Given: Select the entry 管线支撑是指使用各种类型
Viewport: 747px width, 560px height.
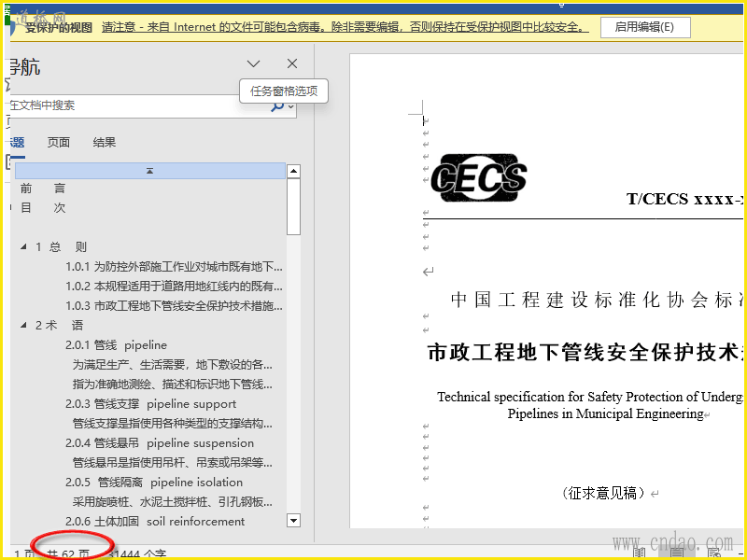Looking at the screenshot, I should click(x=173, y=424).
